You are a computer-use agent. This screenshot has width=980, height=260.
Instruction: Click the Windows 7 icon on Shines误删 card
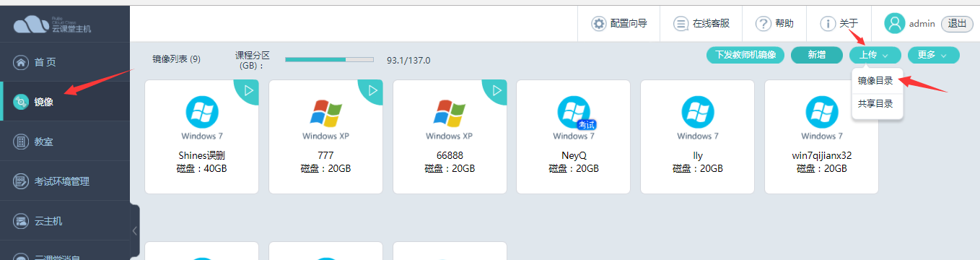201,112
